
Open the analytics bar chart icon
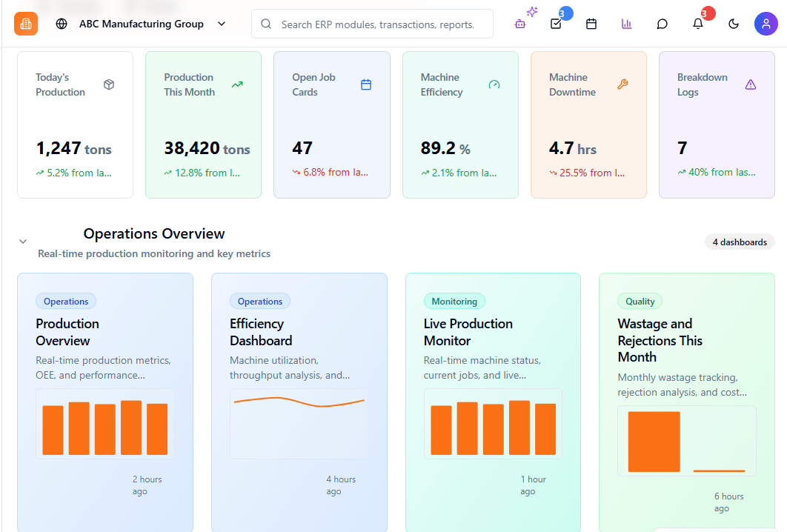click(627, 24)
